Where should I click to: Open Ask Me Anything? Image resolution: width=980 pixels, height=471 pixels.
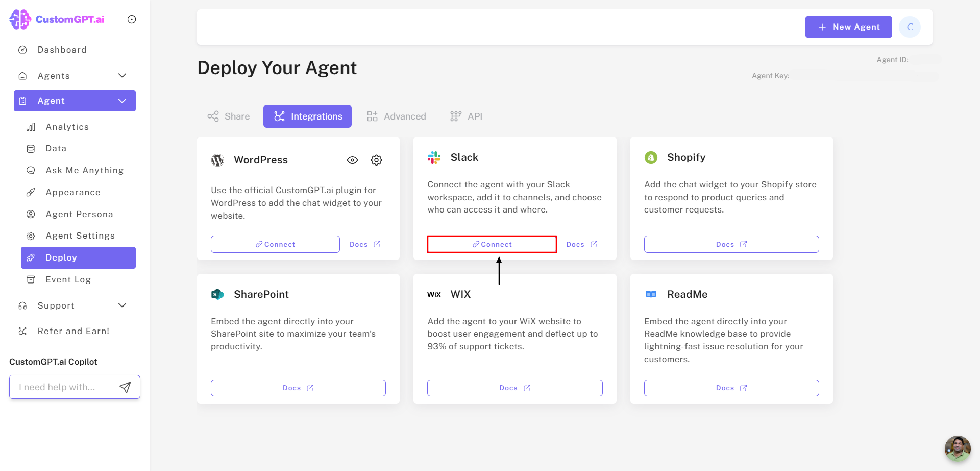coord(85,170)
